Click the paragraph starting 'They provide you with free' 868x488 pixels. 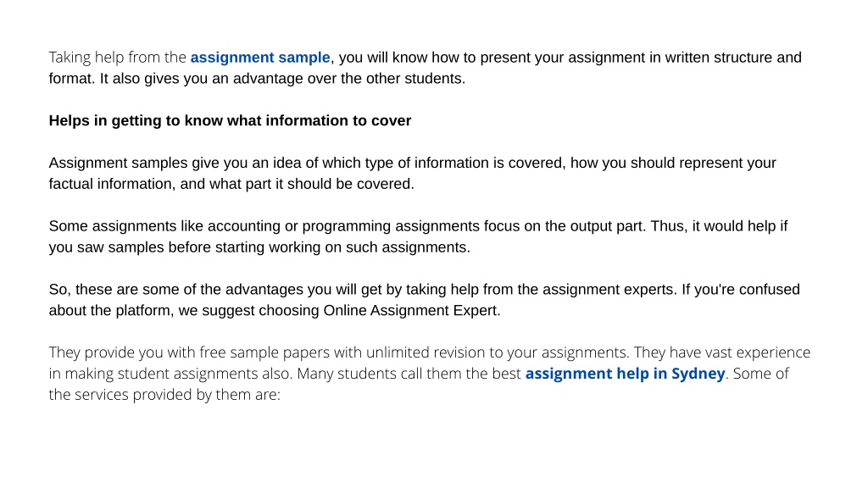tap(430, 374)
